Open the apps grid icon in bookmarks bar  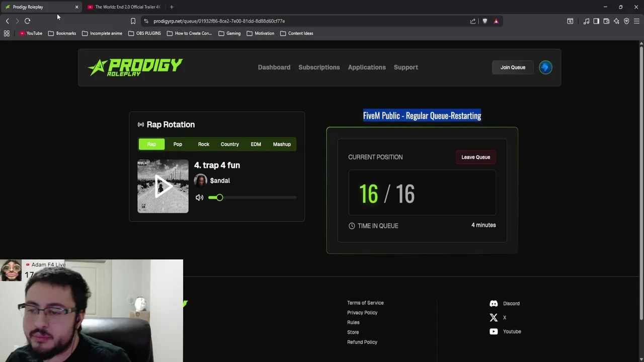(7, 33)
